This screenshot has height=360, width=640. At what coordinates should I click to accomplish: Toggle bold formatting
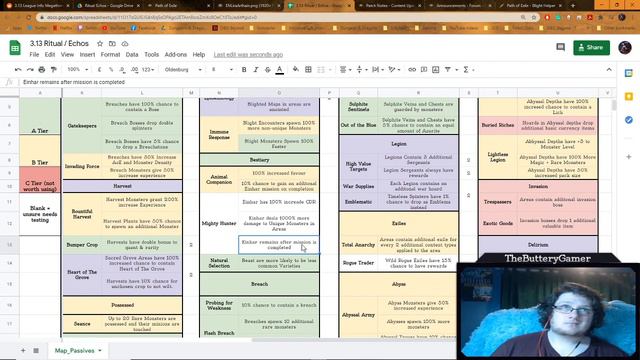244,70
